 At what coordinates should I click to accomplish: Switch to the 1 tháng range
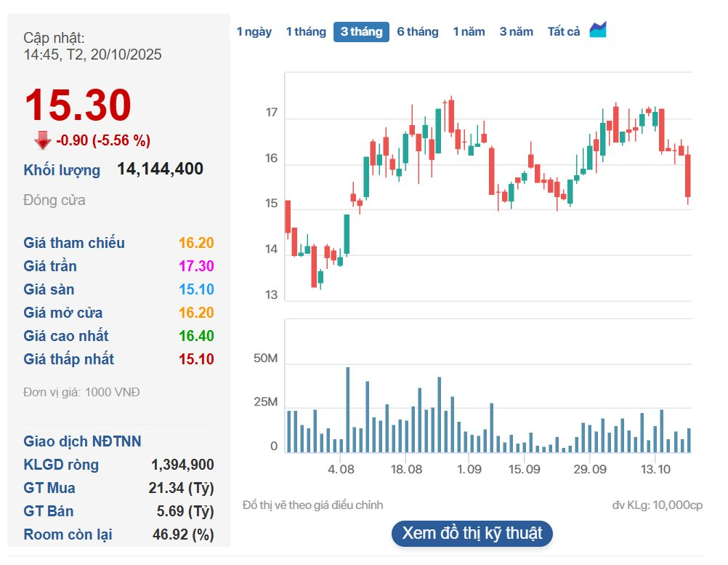(x=306, y=32)
